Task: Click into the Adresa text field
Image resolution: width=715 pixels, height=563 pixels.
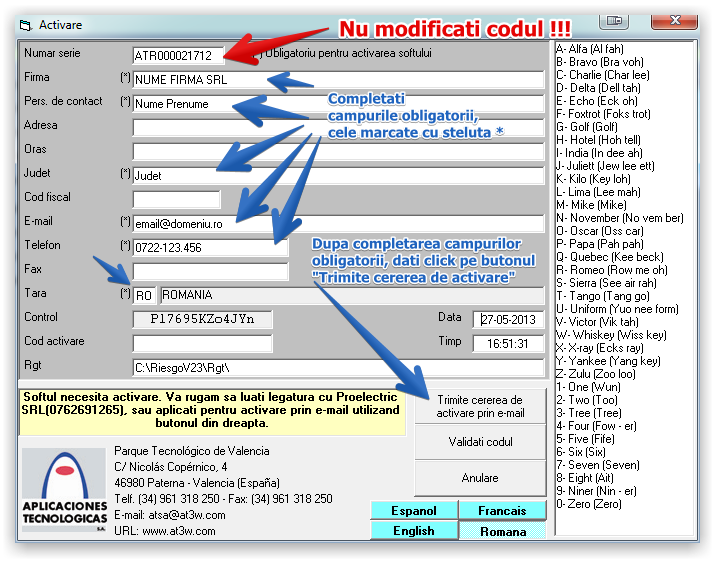Action: tap(338, 127)
